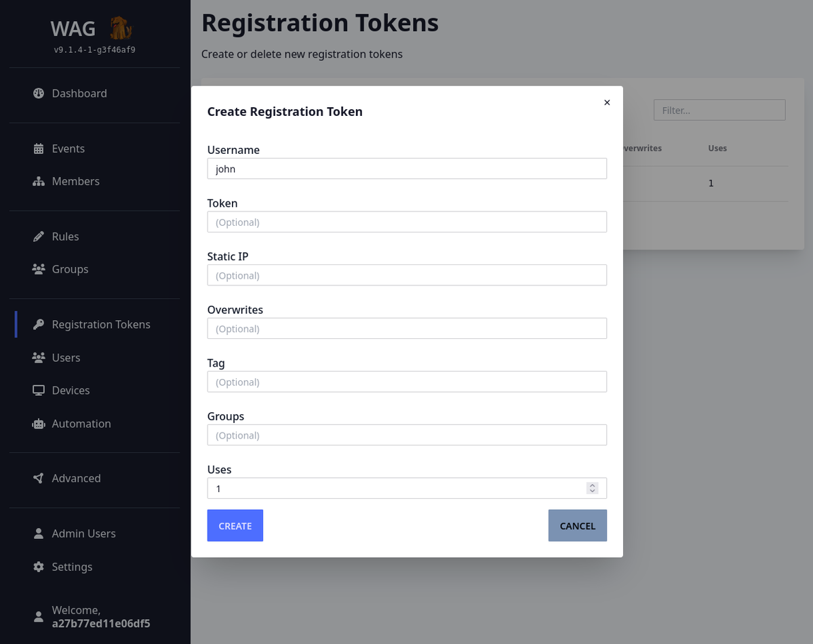This screenshot has height=644, width=813.
Task: Click the Settings gear icon
Action: click(39, 567)
